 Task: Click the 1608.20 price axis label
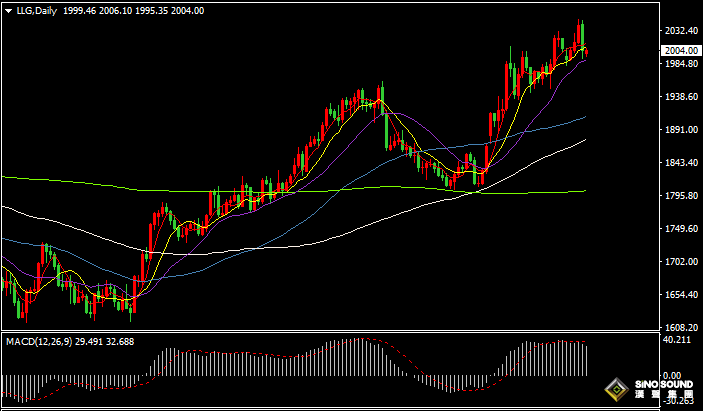point(680,328)
